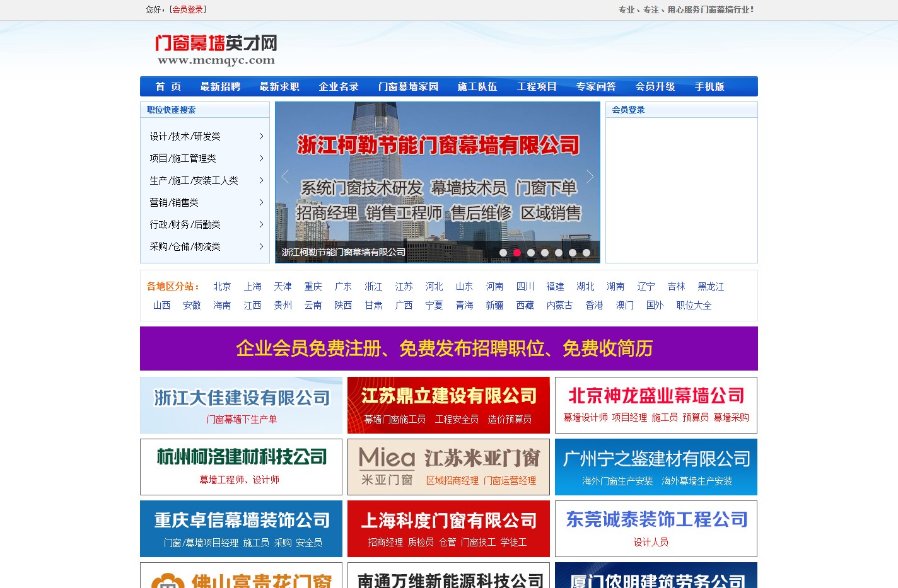Open the 浙江大佳建设有限公司 ad
Image resolution: width=898 pixels, height=588 pixels.
(241, 405)
